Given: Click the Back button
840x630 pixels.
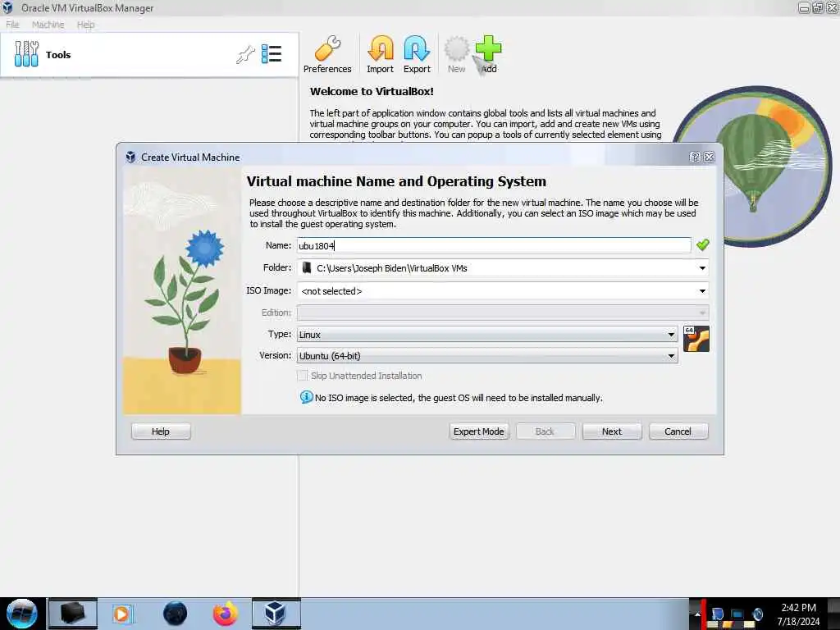Looking at the screenshot, I should coord(545,431).
